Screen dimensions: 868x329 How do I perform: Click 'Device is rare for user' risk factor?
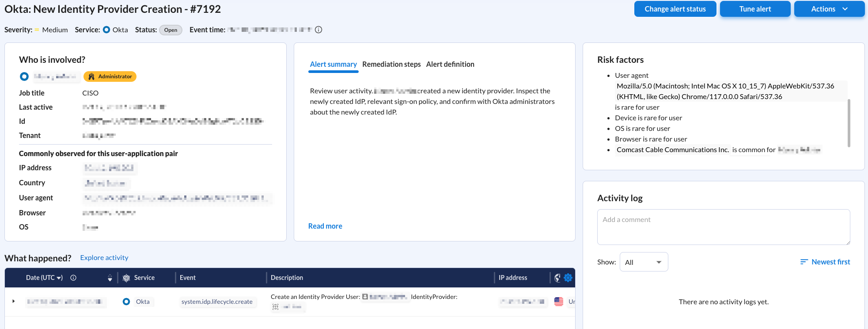pos(648,118)
